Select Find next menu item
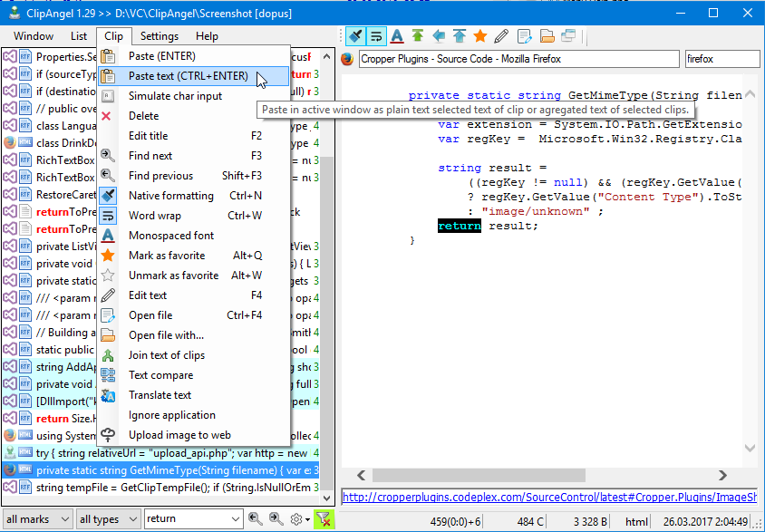Image resolution: width=765 pixels, height=532 pixels. 194,156
